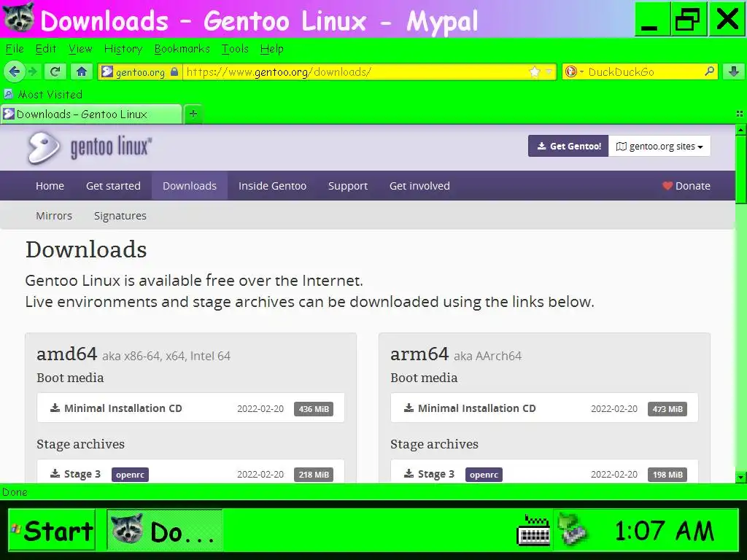
Task: Open the View menu
Action: pos(80,49)
